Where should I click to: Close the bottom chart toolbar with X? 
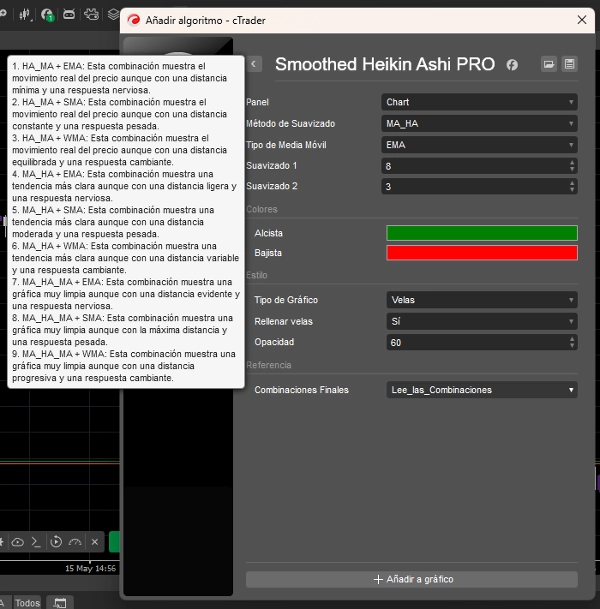[x=95, y=542]
